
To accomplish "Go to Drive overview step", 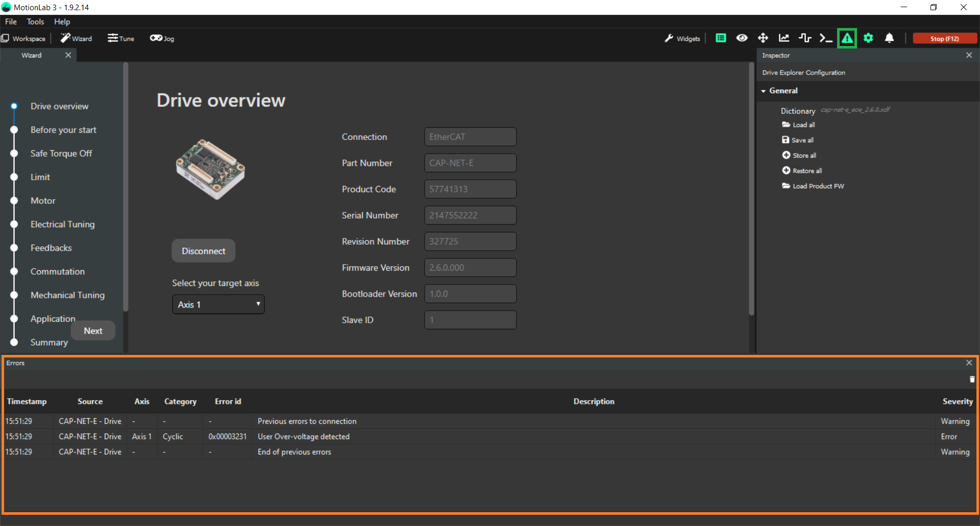I will click(59, 106).
